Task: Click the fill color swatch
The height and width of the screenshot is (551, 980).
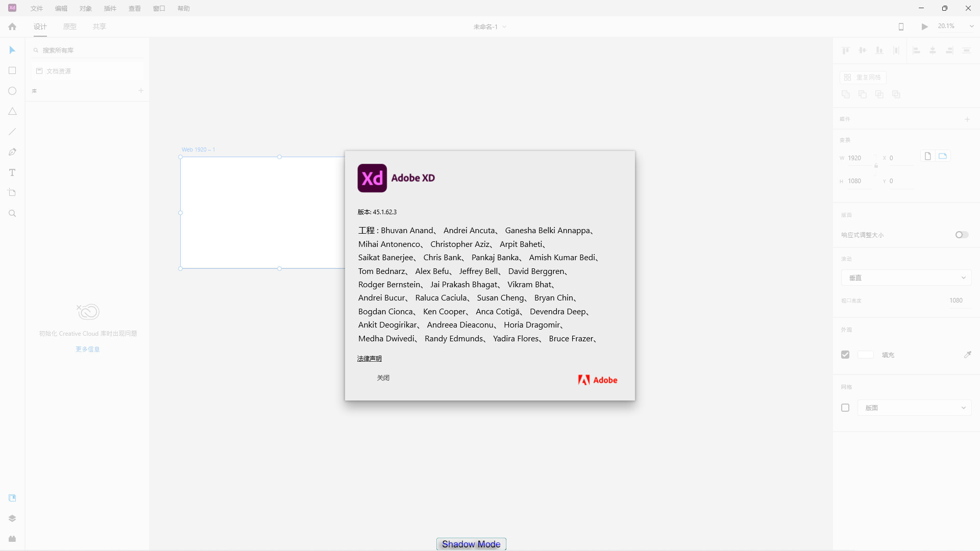Action: click(x=866, y=355)
